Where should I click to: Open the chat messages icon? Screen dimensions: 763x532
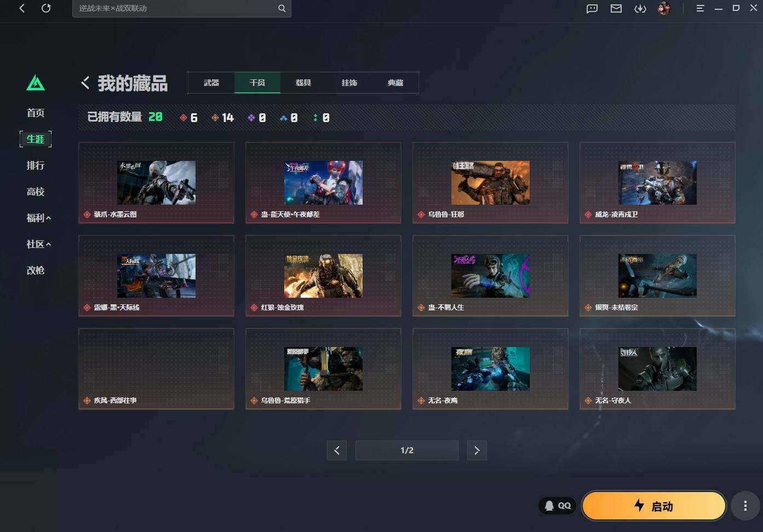[592, 8]
